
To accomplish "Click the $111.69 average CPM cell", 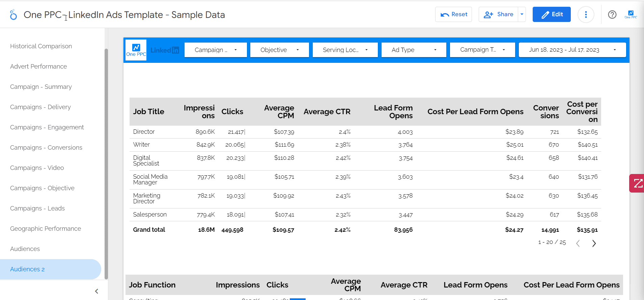I will click(x=284, y=145).
